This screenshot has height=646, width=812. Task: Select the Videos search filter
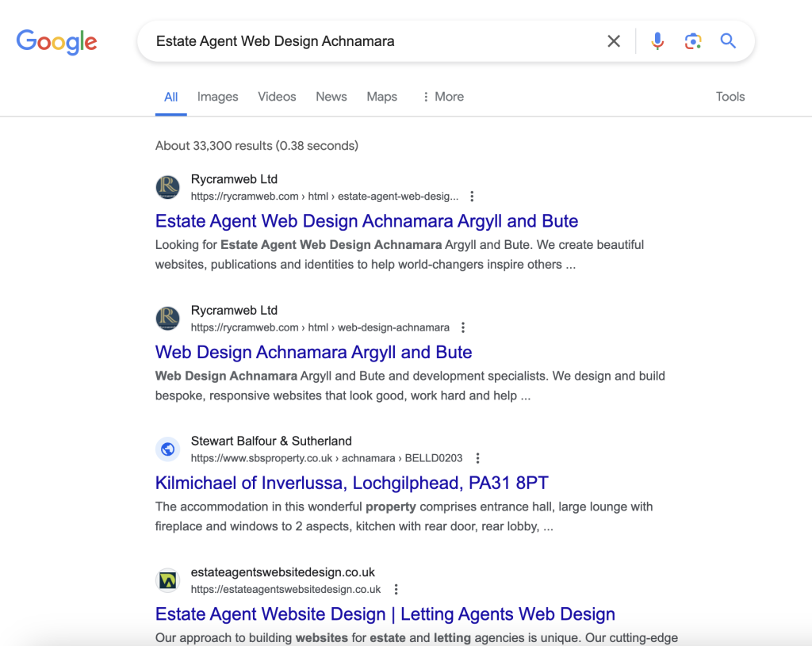277,96
